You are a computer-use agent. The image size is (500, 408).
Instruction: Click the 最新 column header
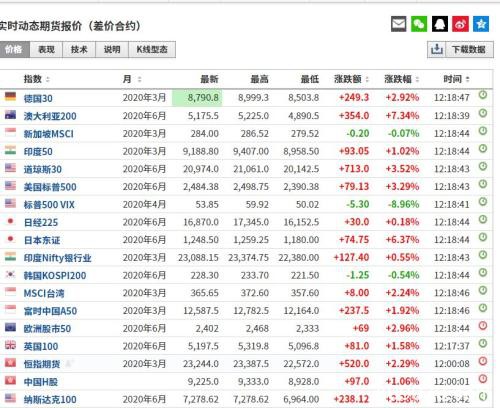[209, 79]
